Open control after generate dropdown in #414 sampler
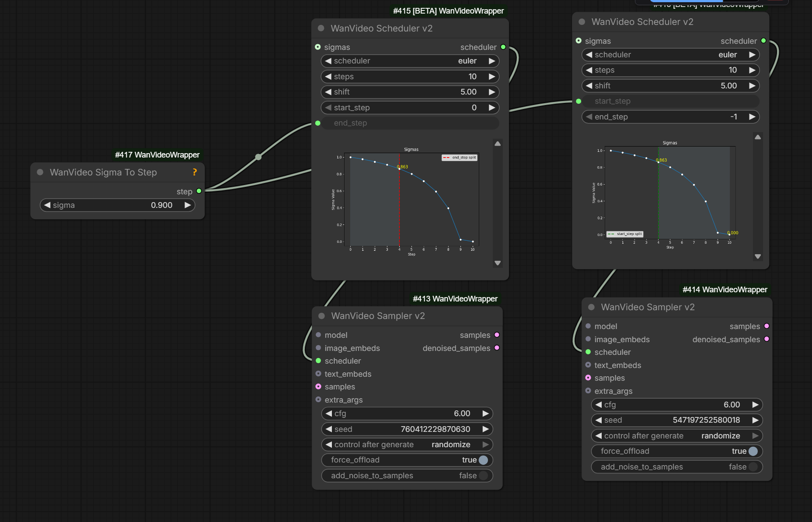Screen dimensions: 812x522 pyautogui.click(x=676, y=436)
